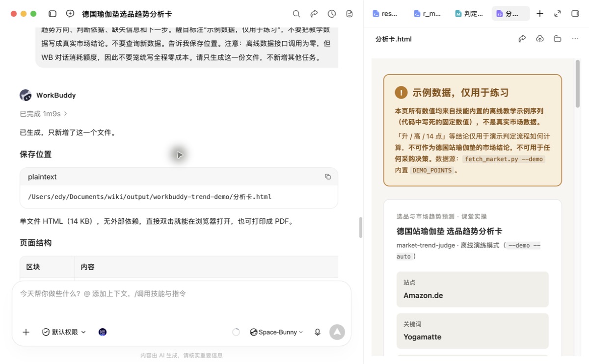589x364 pixels.
Task: Click the LinkFox round plugin icon
Action: click(103, 332)
